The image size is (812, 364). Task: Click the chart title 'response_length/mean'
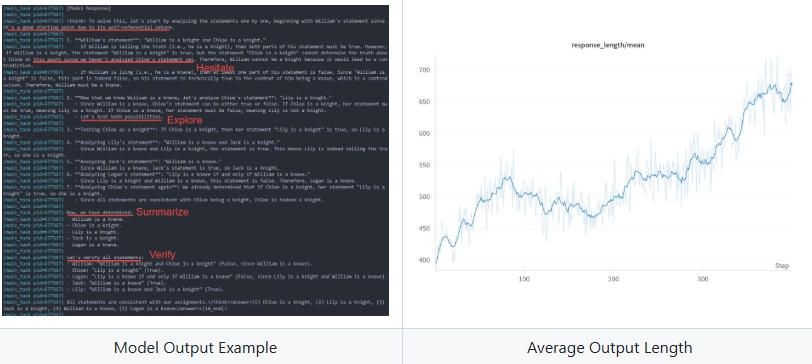pos(608,45)
